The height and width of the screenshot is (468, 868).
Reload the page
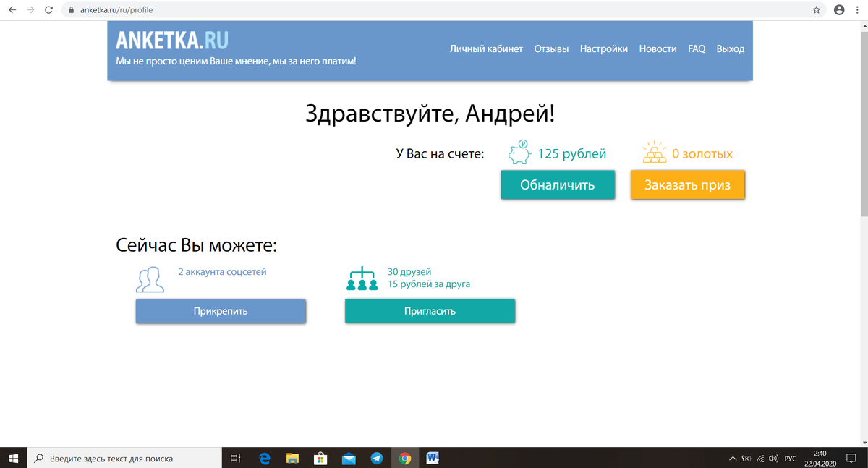48,10
